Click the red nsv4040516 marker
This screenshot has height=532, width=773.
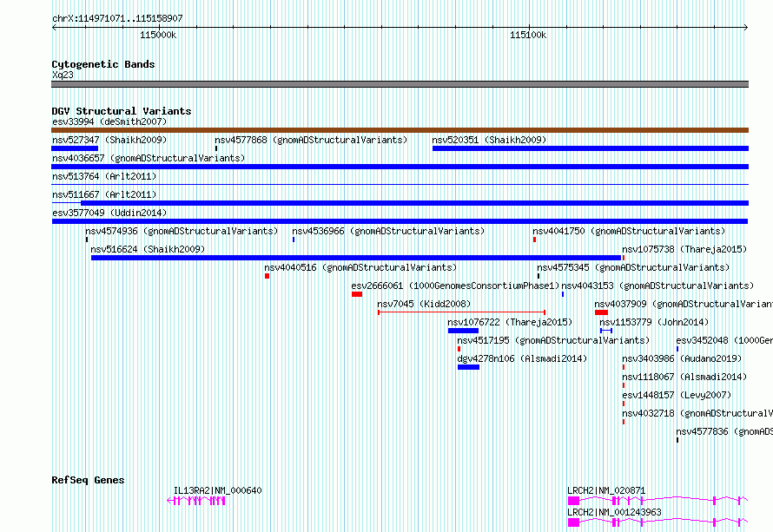click(267, 276)
